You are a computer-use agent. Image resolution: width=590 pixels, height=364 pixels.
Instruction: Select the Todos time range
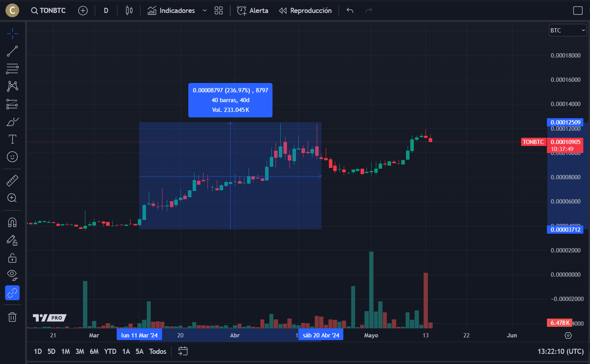point(158,351)
